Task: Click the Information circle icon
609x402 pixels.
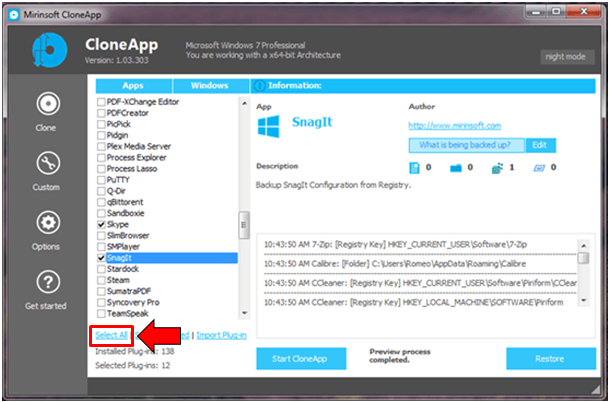Action: 261,86
